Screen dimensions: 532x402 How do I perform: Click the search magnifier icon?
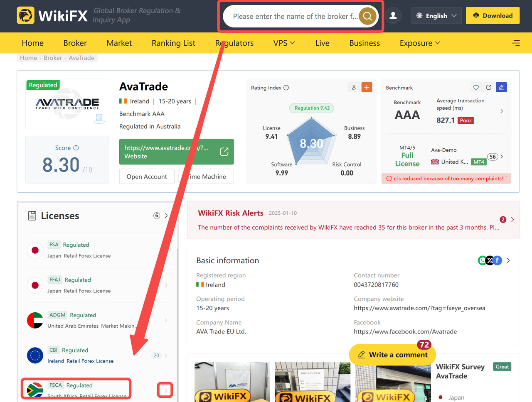367,16
